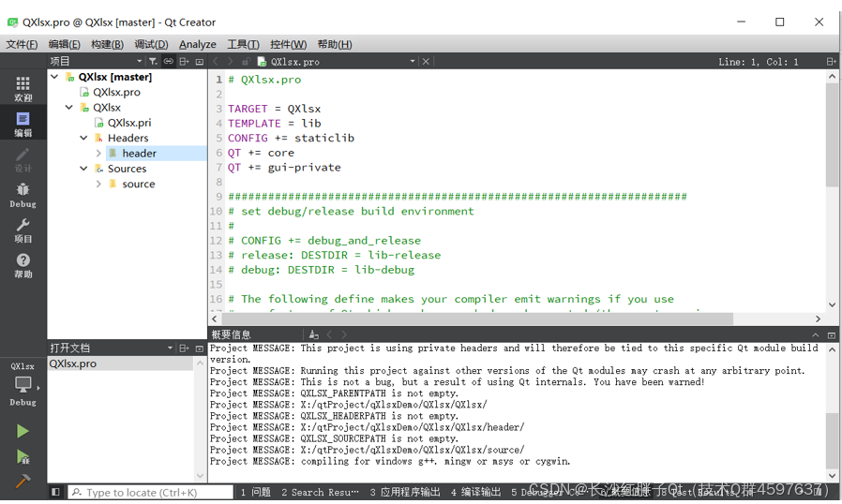Switch to Debug mode with bug icon
This screenshot has width=842, height=504.
pyautogui.click(x=23, y=195)
